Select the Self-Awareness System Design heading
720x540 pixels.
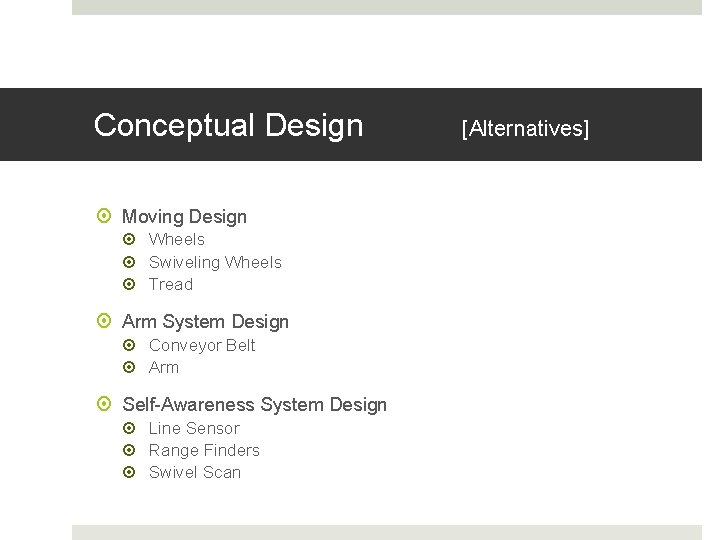pos(254,404)
